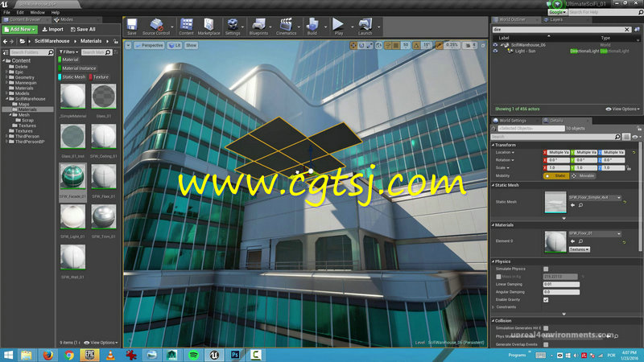Toggle Generate Overlap Events checkbox
The image size is (644, 362).
click(546, 344)
